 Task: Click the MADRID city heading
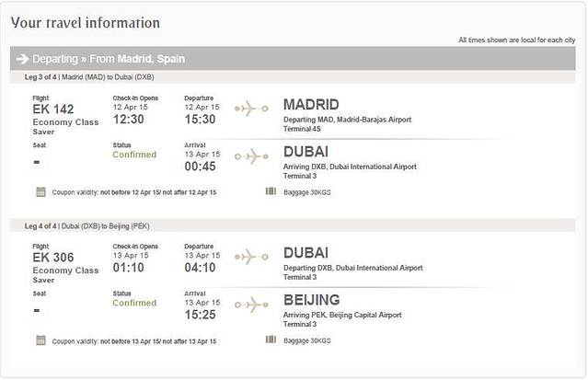(311, 105)
